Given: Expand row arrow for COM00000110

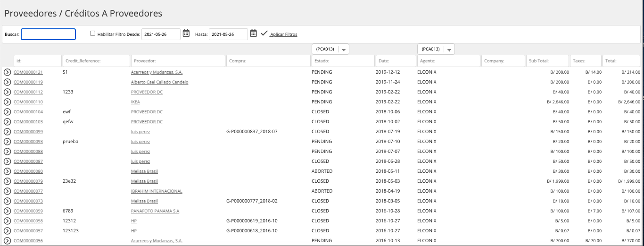Looking at the screenshot, I should (7, 102).
